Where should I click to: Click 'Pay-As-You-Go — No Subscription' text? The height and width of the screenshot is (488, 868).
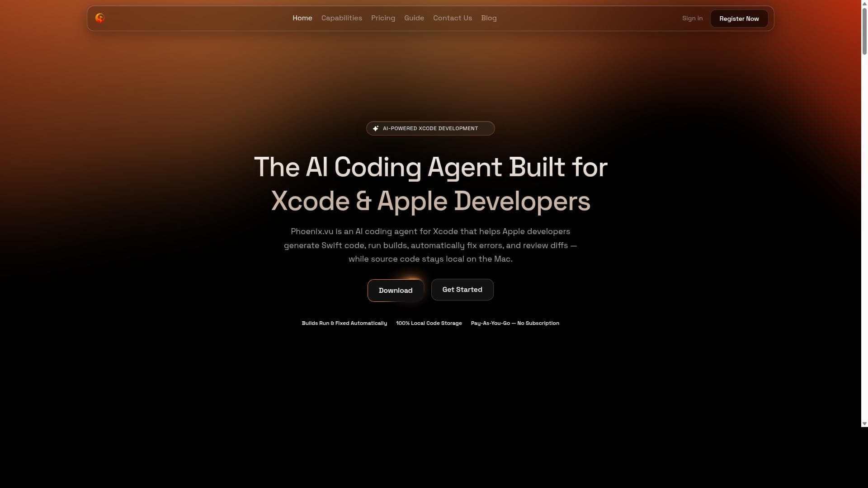coord(515,323)
